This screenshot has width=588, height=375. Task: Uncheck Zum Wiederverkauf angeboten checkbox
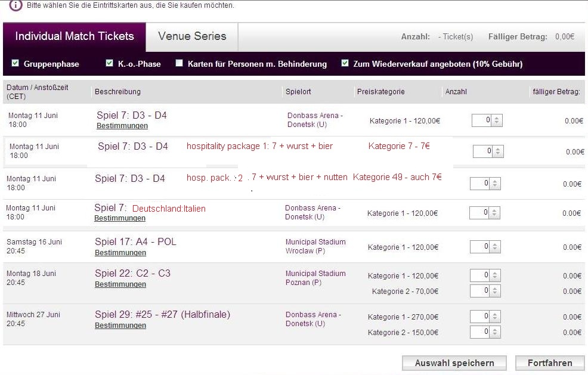click(345, 63)
